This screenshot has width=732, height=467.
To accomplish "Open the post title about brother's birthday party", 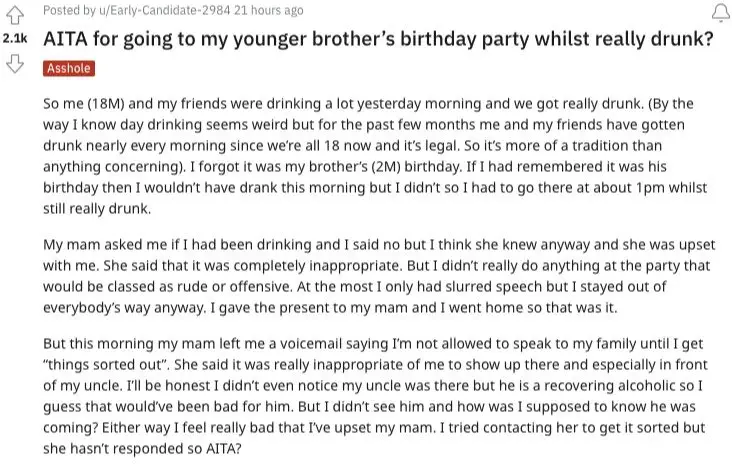I will pos(378,39).
